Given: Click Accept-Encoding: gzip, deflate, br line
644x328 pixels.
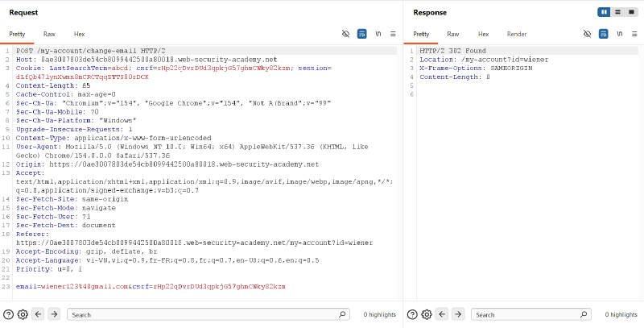Looking at the screenshot, I should (x=86, y=251).
